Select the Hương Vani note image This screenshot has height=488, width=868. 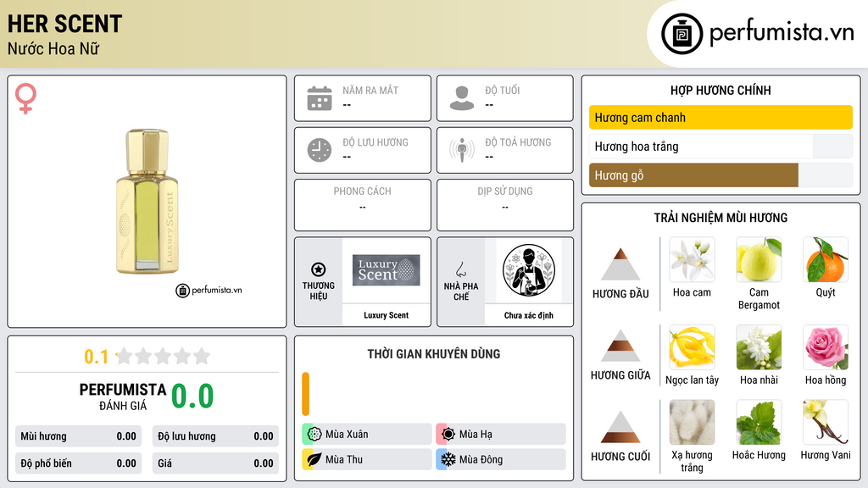pyautogui.click(x=826, y=423)
